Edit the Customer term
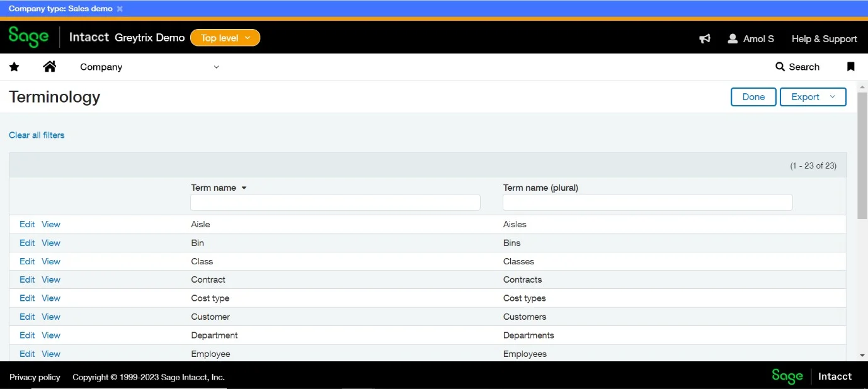 [27, 317]
